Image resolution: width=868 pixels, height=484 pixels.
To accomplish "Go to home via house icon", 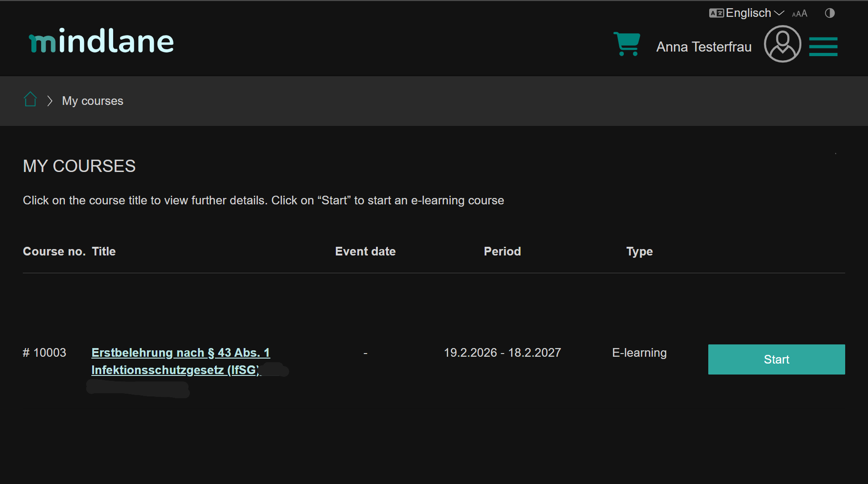I will click(30, 99).
